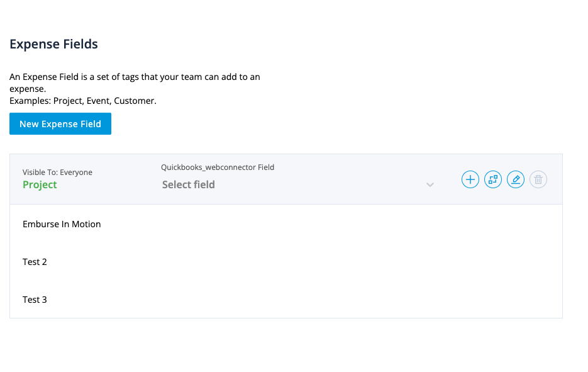Screen dimensions: 588x372
Task: Select the Test 2 tag row
Action: (x=35, y=262)
